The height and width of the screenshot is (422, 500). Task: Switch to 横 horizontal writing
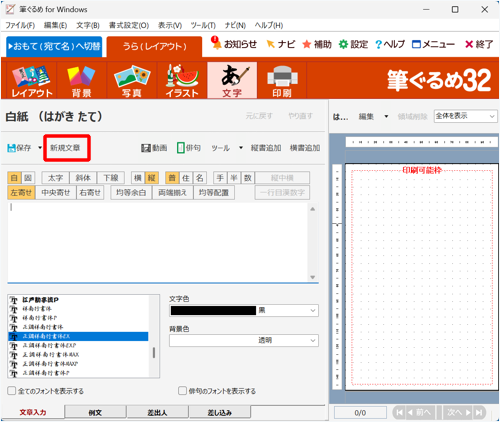138,178
